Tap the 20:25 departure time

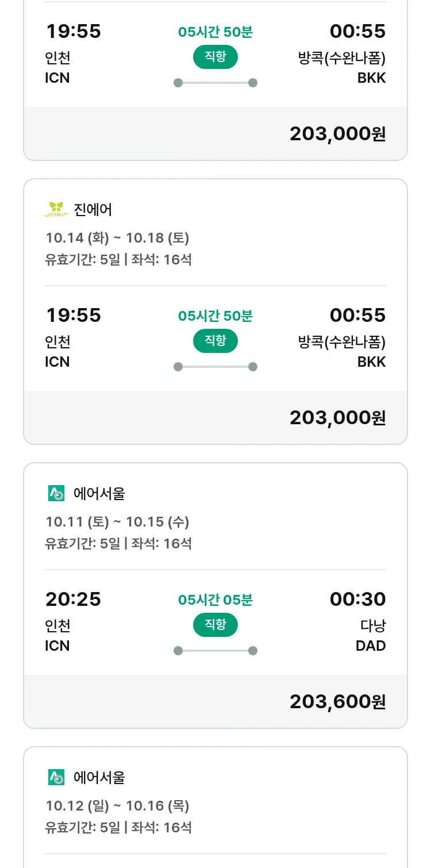pyautogui.click(x=73, y=599)
